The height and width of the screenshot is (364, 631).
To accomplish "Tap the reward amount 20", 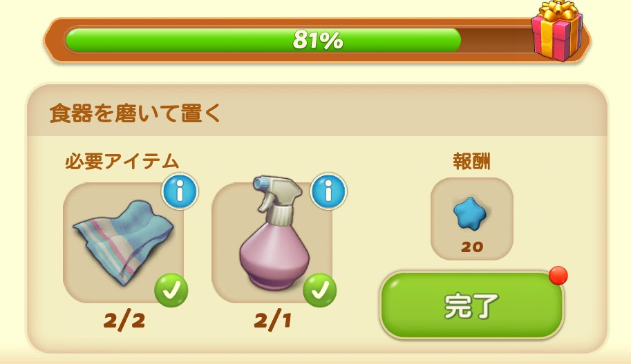I will tap(471, 247).
